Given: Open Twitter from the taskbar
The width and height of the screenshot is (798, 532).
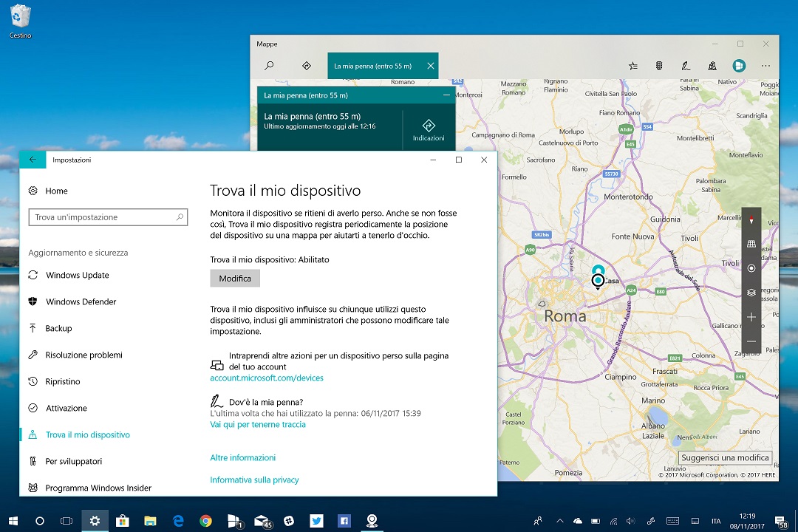Looking at the screenshot, I should (316, 521).
